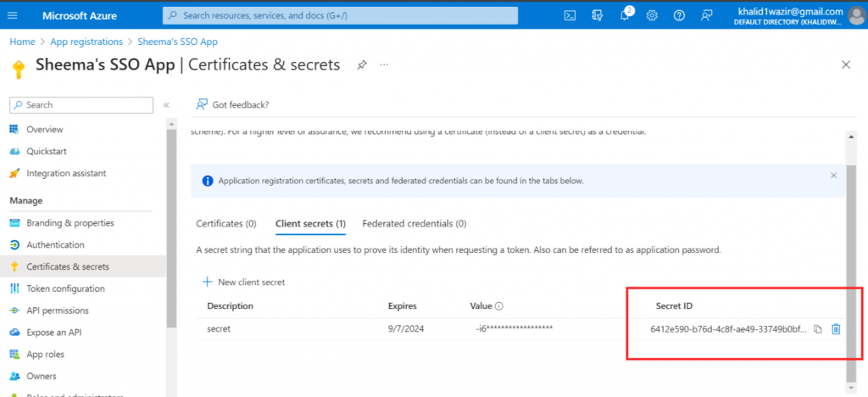Click the Got feedback? button

[x=232, y=104]
